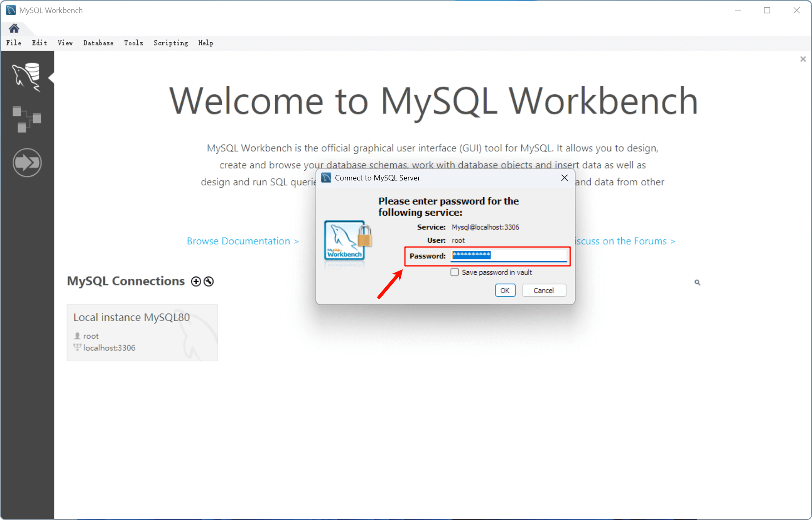Minimize the MySQL Workbench window
The width and height of the screenshot is (812, 520).
(x=738, y=10)
